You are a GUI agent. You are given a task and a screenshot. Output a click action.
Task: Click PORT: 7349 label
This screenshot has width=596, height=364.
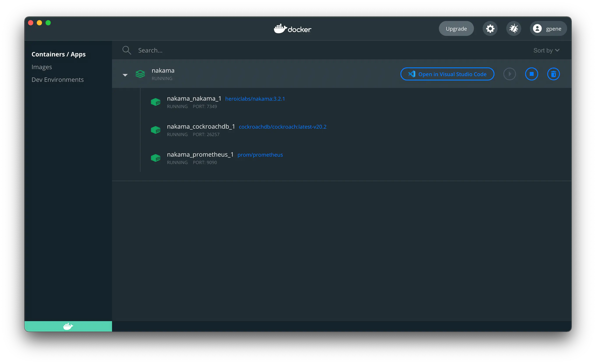205,106
